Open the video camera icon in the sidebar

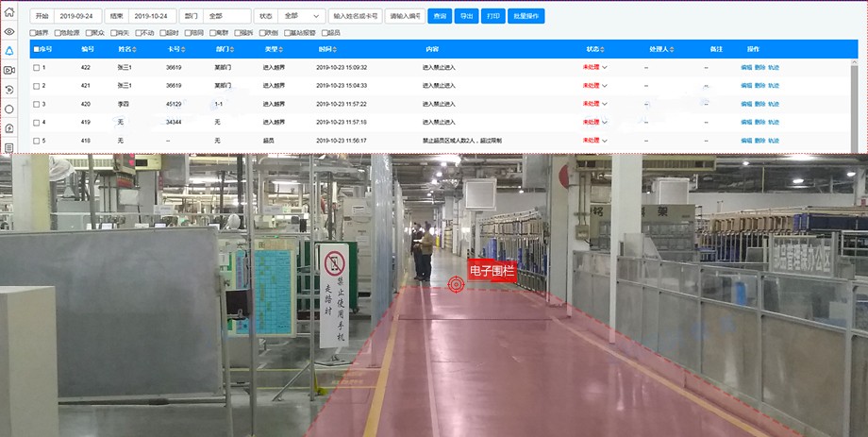tap(9, 70)
